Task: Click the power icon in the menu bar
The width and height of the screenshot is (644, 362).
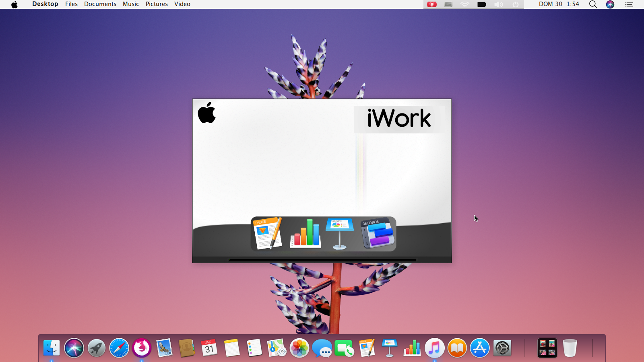Action: pyautogui.click(x=516, y=4)
